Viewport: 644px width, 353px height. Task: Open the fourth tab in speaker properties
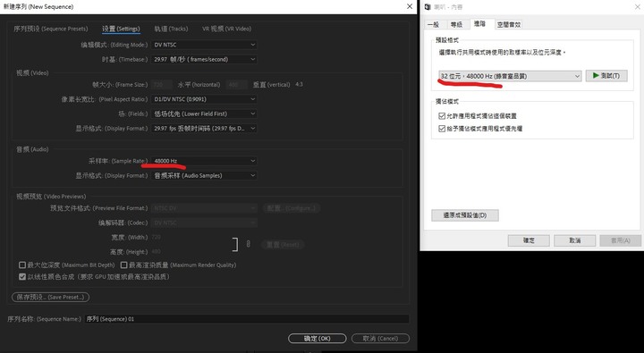pyautogui.click(x=509, y=25)
